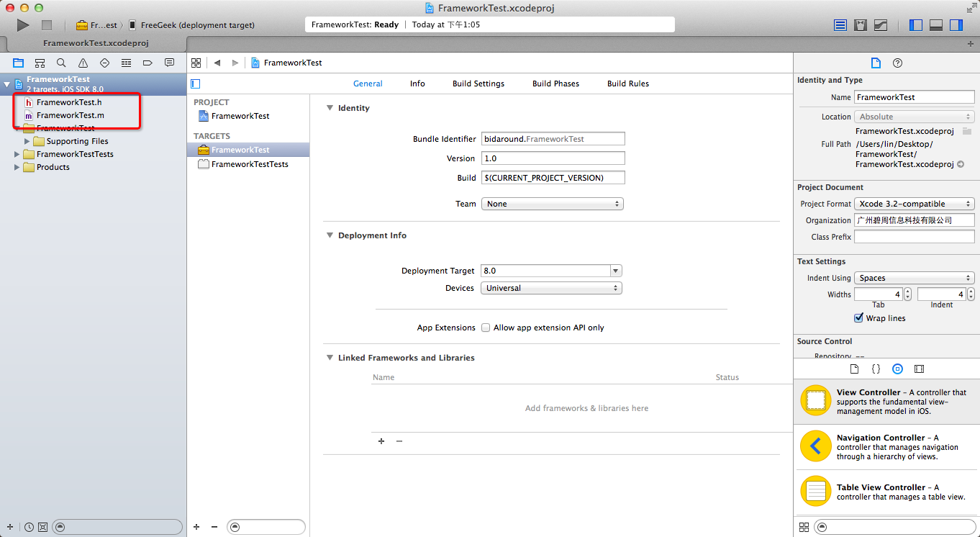Open FrameworkTest.m in the navigator
The height and width of the screenshot is (537, 980).
click(70, 115)
